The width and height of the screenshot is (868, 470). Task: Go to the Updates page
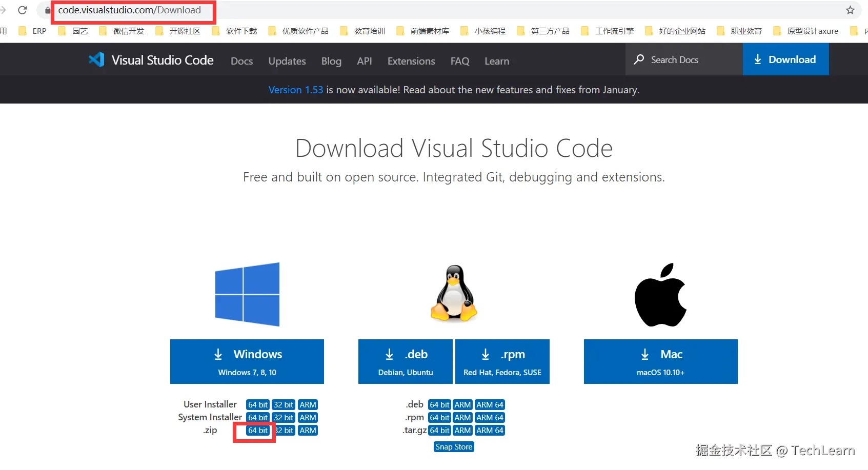pyautogui.click(x=287, y=61)
